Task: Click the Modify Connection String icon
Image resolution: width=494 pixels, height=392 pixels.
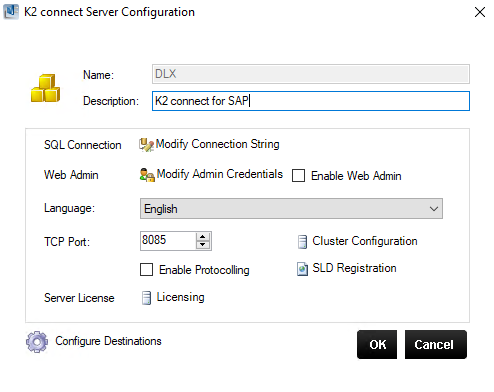Action: (146, 145)
